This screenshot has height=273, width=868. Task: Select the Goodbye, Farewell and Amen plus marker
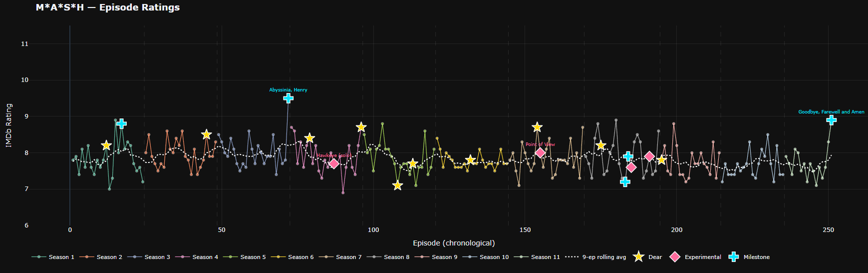point(831,120)
